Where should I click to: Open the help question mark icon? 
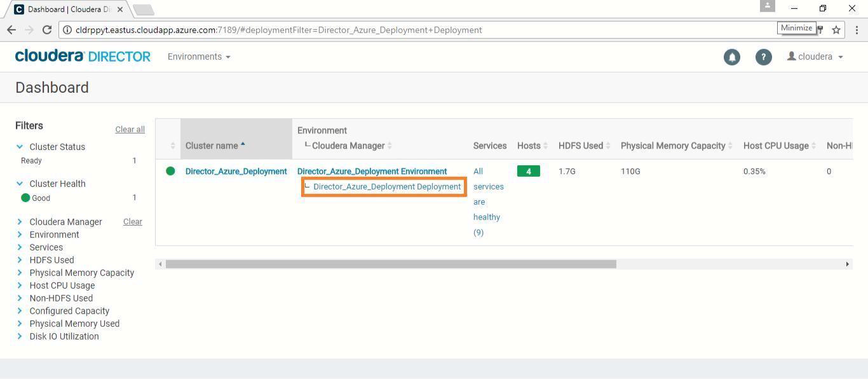pos(763,57)
